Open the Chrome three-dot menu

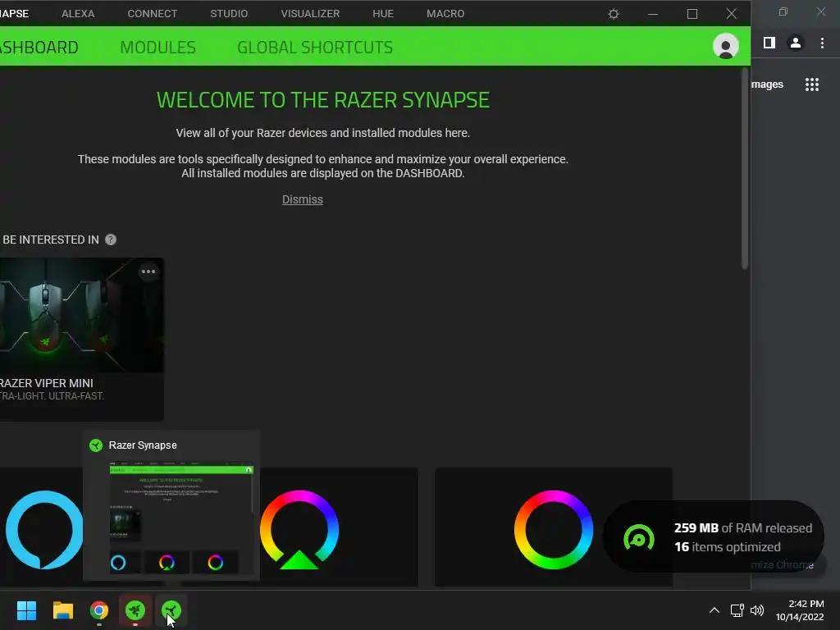pos(822,43)
